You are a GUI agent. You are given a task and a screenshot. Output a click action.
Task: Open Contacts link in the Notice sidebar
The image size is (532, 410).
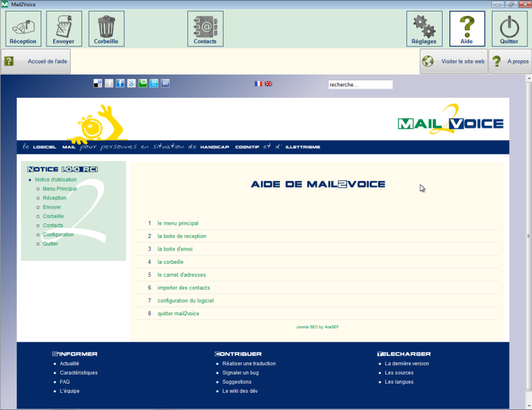[53, 225]
